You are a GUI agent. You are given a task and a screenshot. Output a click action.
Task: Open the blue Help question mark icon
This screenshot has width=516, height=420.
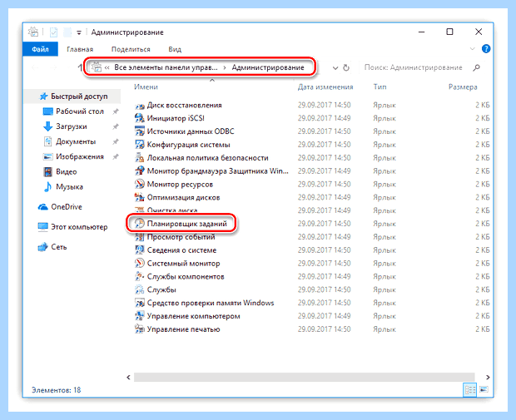[x=486, y=49]
